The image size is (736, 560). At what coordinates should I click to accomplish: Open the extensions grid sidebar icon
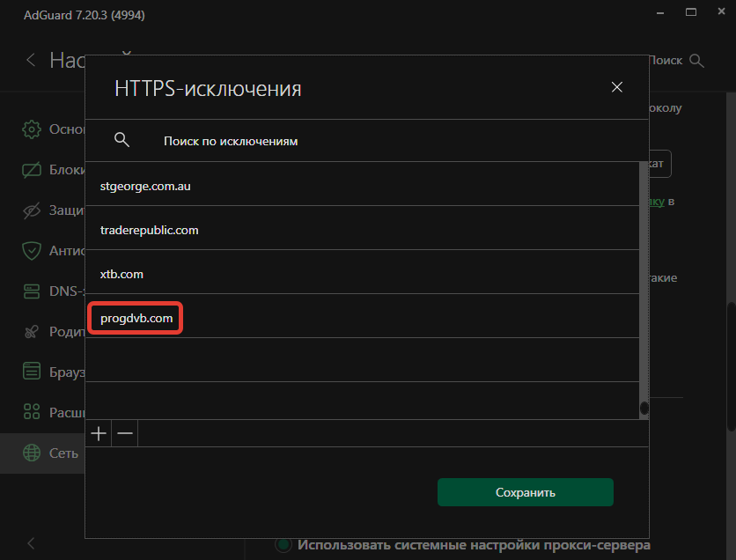(x=32, y=411)
